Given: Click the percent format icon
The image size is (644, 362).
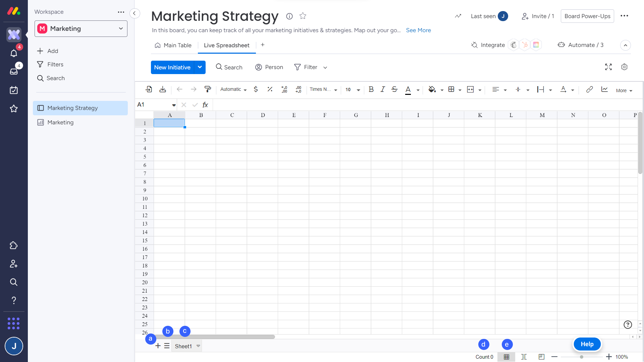Looking at the screenshot, I should 270,89.
